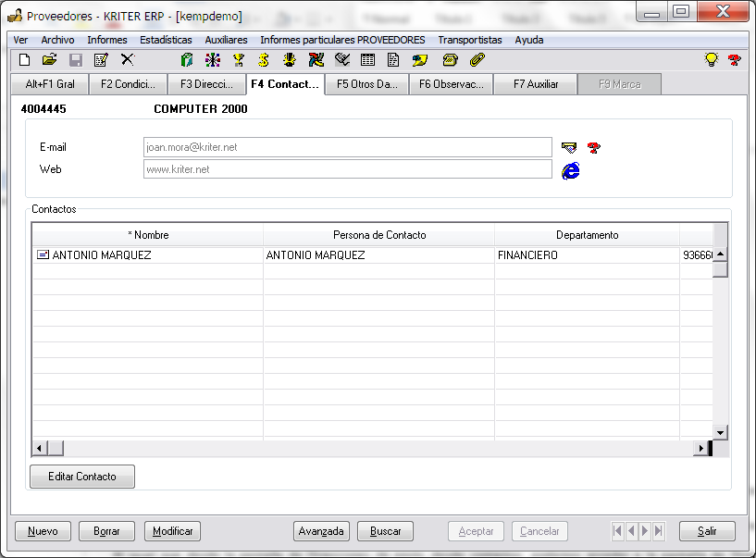
Task: Switch to the F3 Direcci... tab
Action: point(206,84)
